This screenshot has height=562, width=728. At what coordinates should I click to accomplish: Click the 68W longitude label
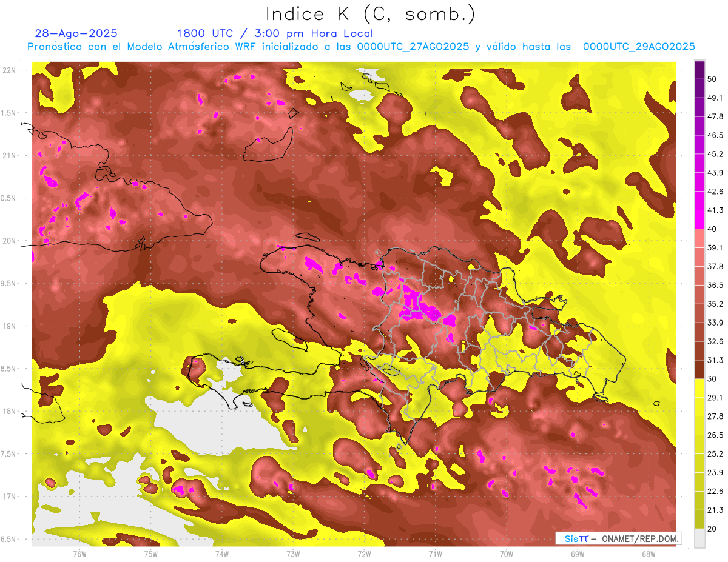(x=649, y=554)
